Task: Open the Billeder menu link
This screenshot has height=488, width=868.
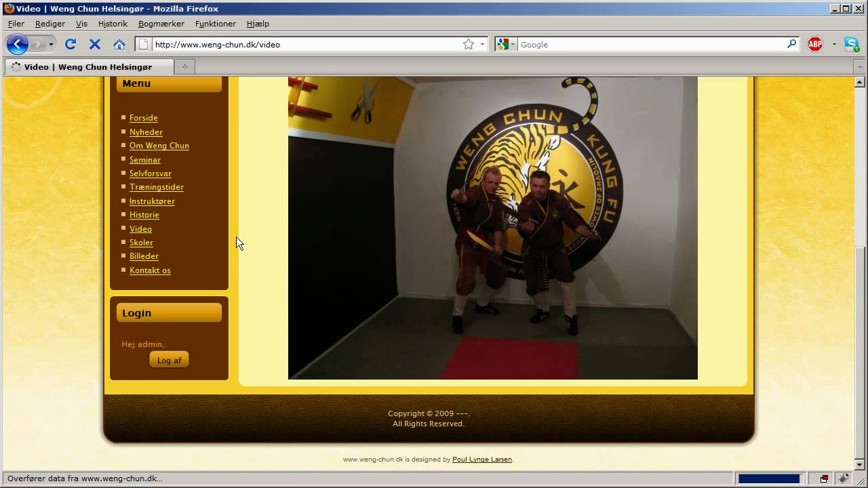Action: pyautogui.click(x=144, y=256)
